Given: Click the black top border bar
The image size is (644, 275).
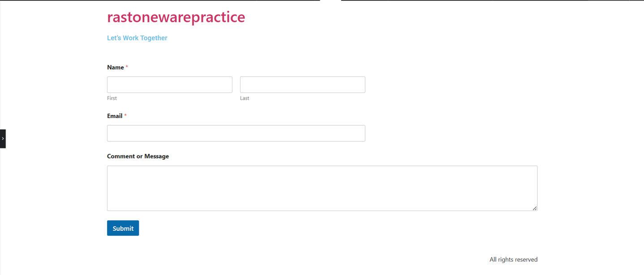Looking at the screenshot, I should click(x=160, y=0).
